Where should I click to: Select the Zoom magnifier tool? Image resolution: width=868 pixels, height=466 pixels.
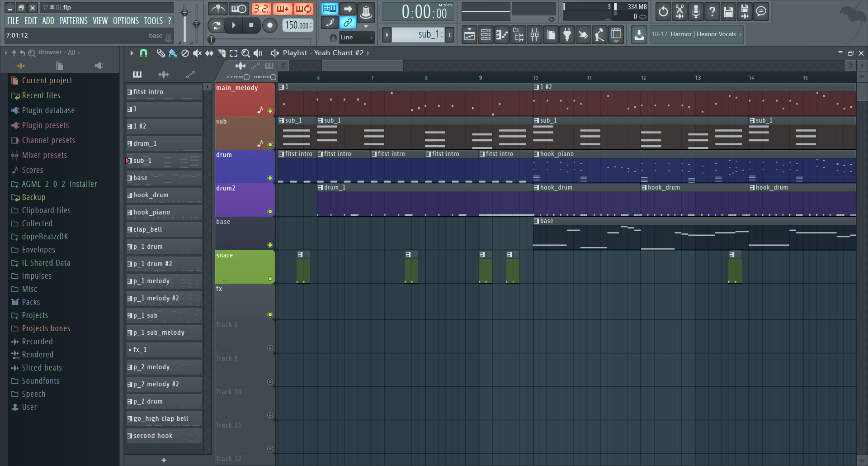coord(245,53)
